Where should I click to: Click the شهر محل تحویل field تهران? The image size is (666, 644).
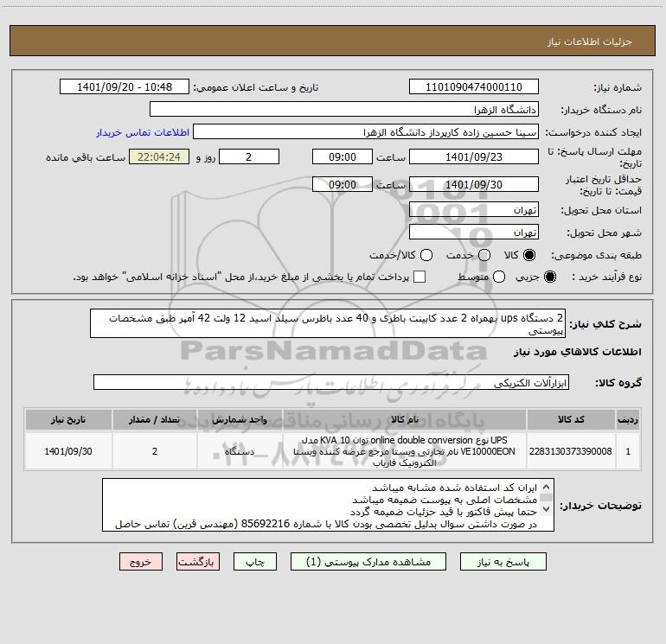474,233
